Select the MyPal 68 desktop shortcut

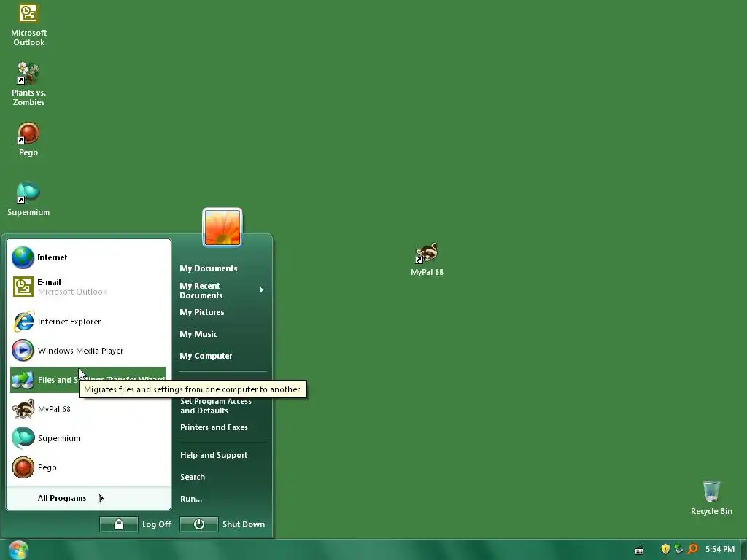(427, 259)
